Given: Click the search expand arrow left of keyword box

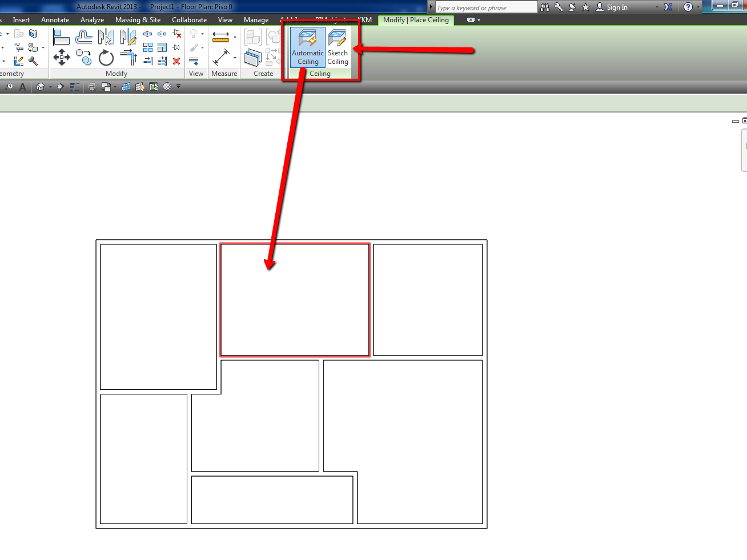Looking at the screenshot, I should (431, 7).
